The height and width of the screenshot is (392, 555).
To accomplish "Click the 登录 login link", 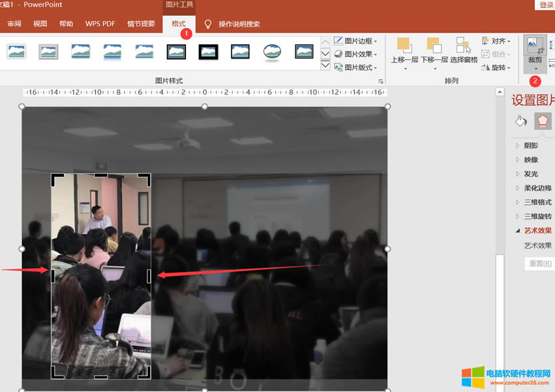I will pos(547,4).
